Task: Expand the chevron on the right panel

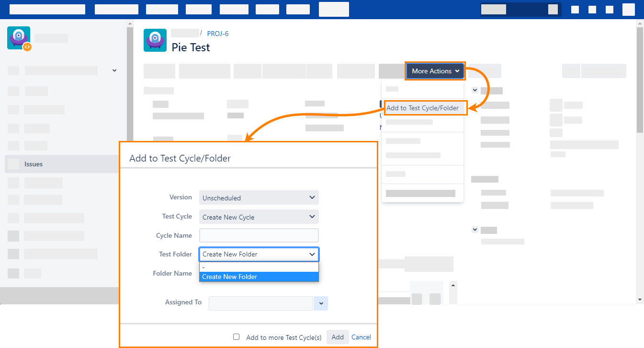Action: tap(475, 90)
